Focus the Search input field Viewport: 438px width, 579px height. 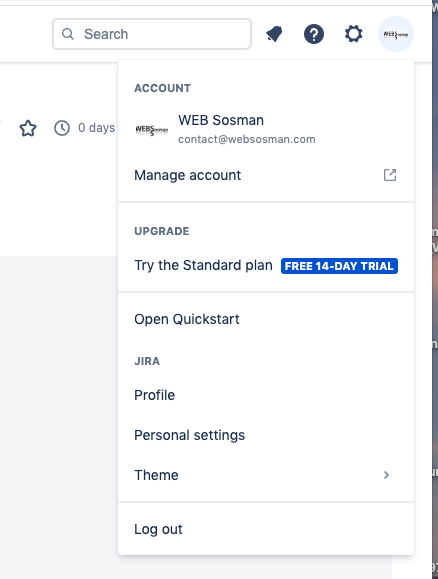click(152, 34)
